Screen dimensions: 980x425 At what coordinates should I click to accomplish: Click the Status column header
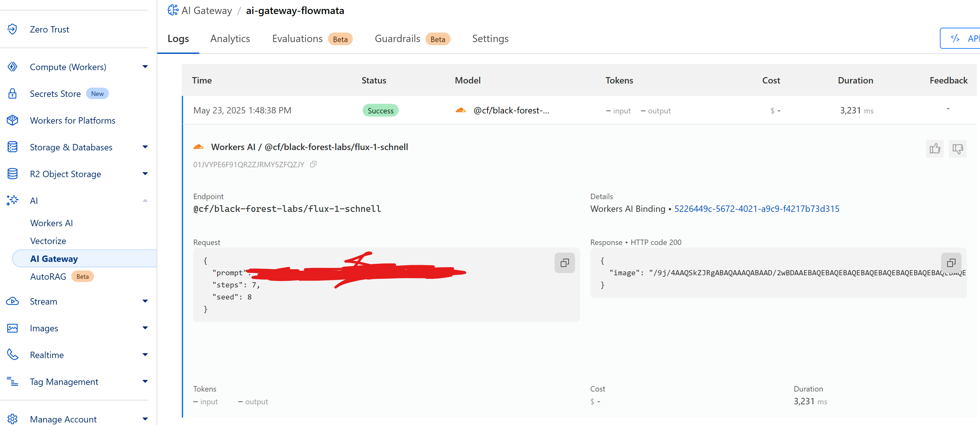point(373,80)
